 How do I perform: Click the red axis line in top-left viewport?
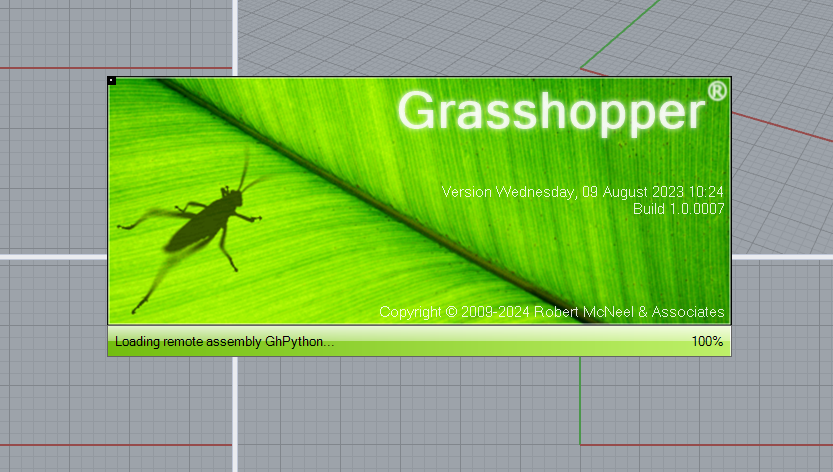click(x=50, y=68)
